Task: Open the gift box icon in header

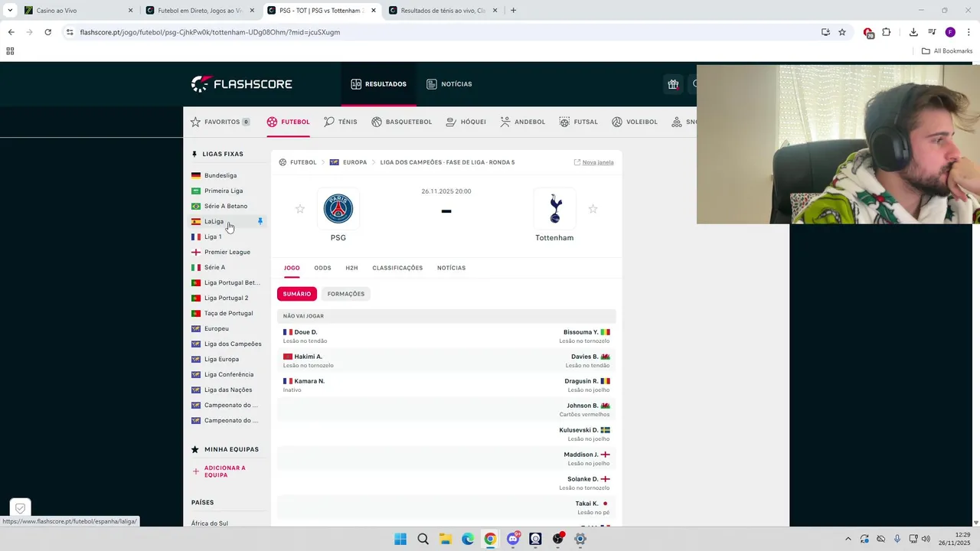Action: click(x=673, y=84)
